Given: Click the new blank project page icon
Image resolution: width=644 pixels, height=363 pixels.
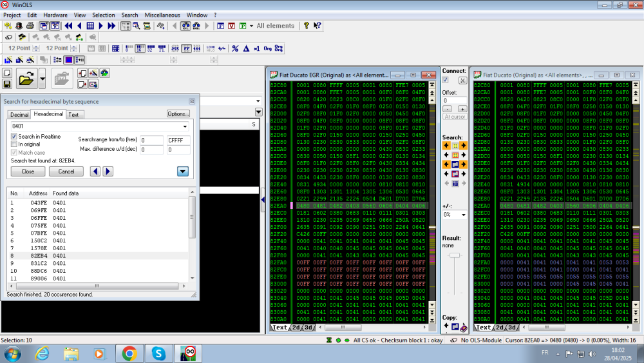Looking at the screenshot, I should (x=7, y=73).
